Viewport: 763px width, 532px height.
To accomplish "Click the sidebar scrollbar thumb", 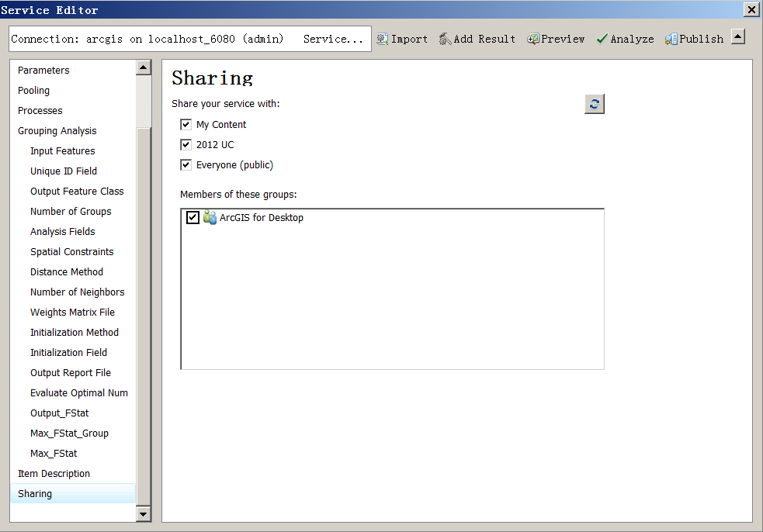I will 144,317.
